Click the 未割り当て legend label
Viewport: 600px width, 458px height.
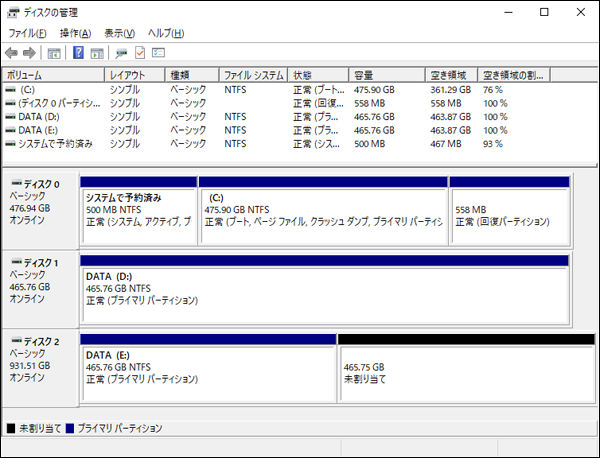[40, 428]
